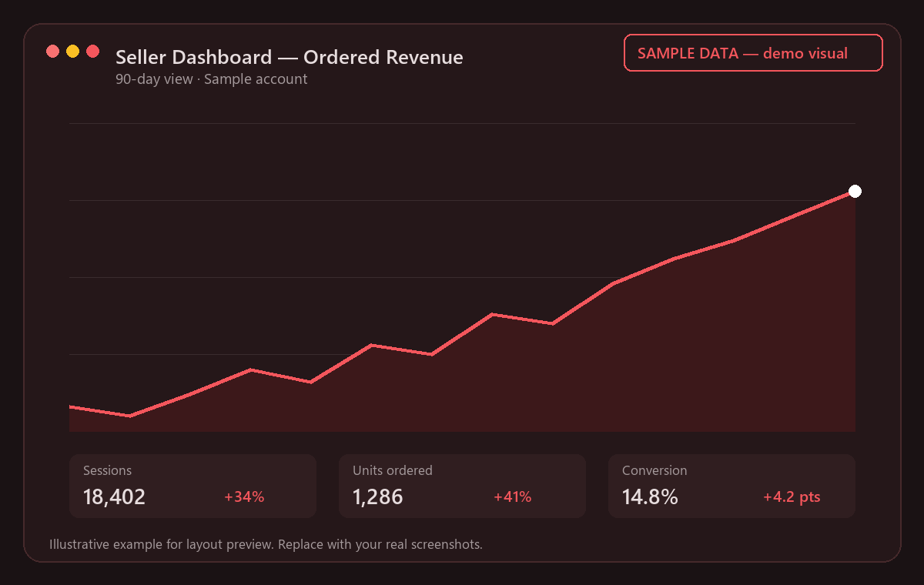Click the SAMPLE DATA — demo visual badge
The width and height of the screenshot is (924, 585).
pos(753,53)
